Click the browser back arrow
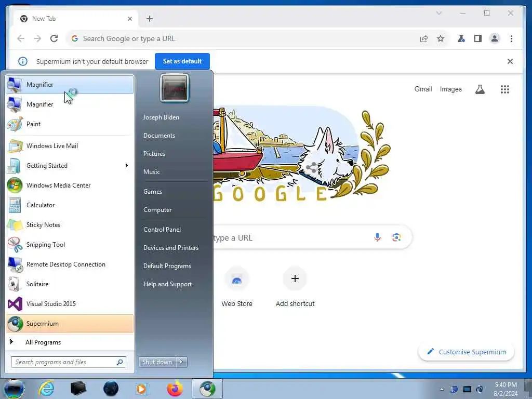 [x=21, y=38]
